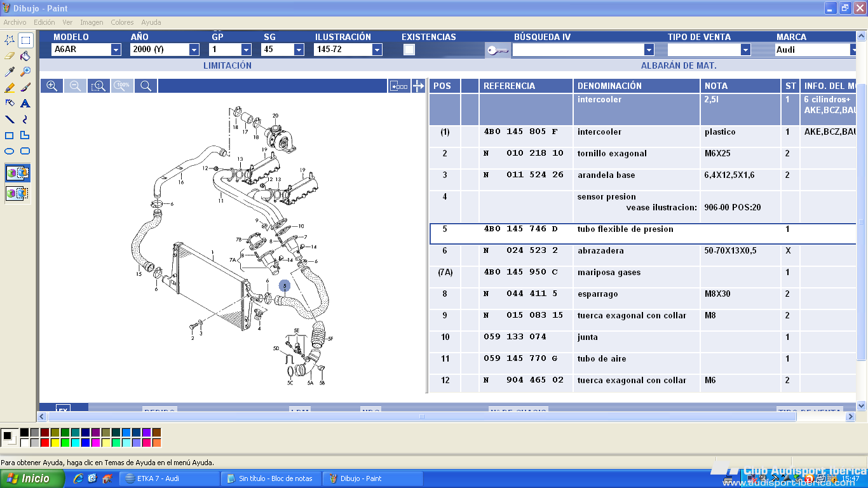The width and height of the screenshot is (868, 488).
Task: Select the color picker eyedropper tool
Action: click(10, 72)
